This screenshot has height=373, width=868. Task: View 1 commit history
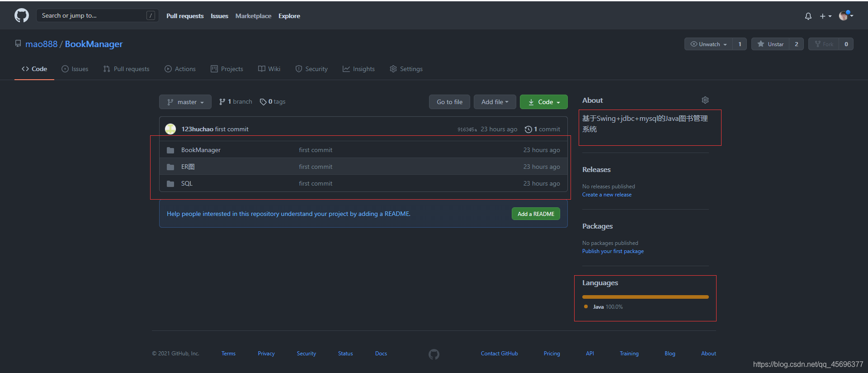(542, 129)
